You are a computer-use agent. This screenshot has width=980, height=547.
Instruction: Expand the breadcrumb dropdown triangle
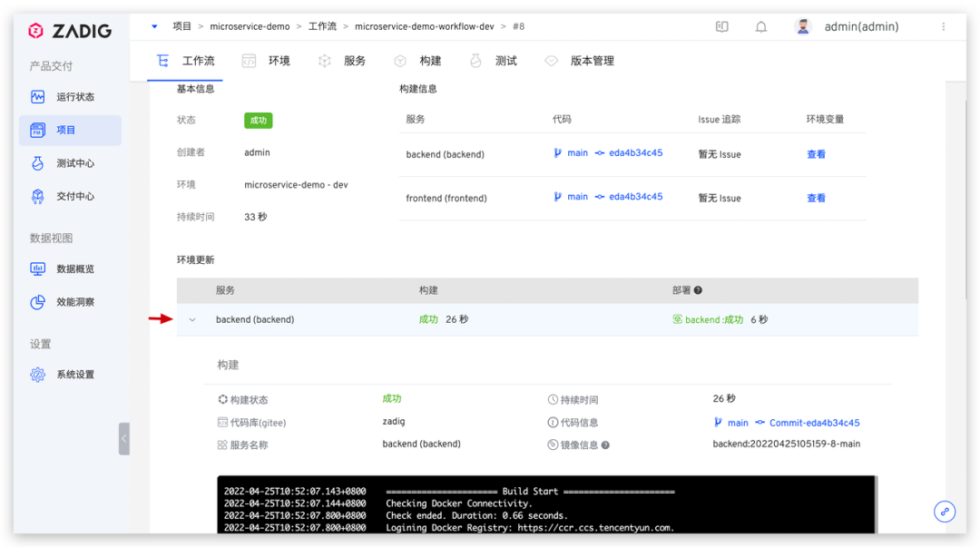[x=154, y=26]
